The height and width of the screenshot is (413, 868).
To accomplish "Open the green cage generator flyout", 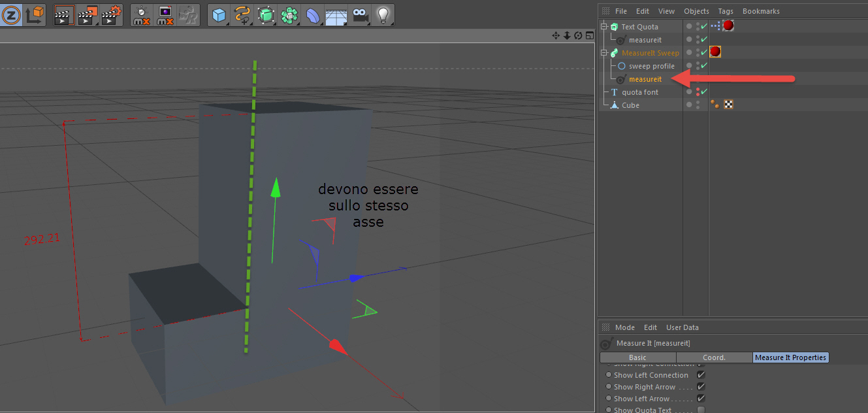I will pos(266,14).
